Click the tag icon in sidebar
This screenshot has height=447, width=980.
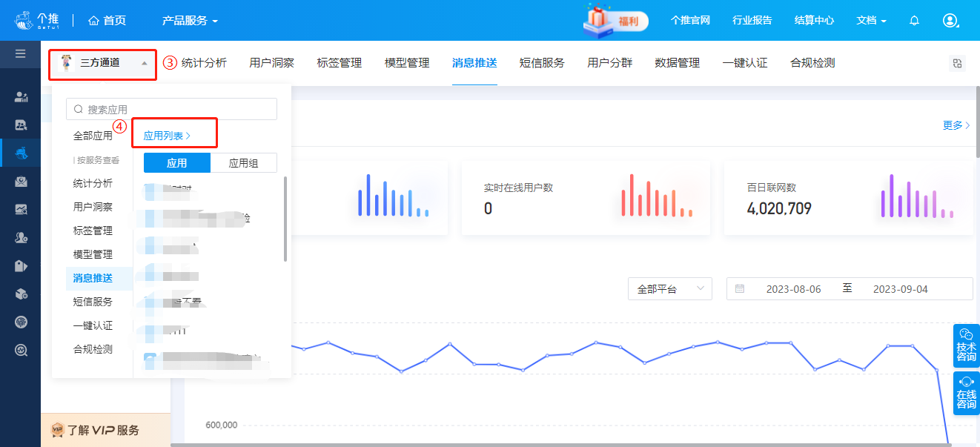click(21, 265)
